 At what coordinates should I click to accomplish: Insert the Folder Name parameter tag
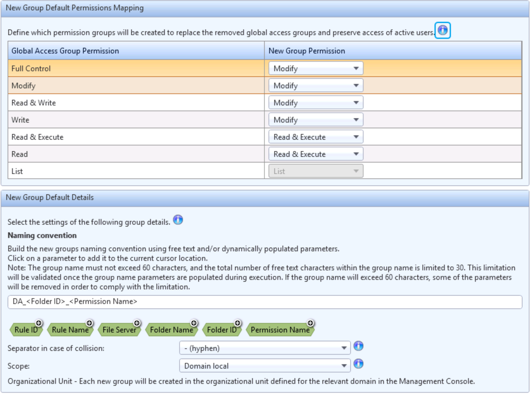[x=171, y=330]
